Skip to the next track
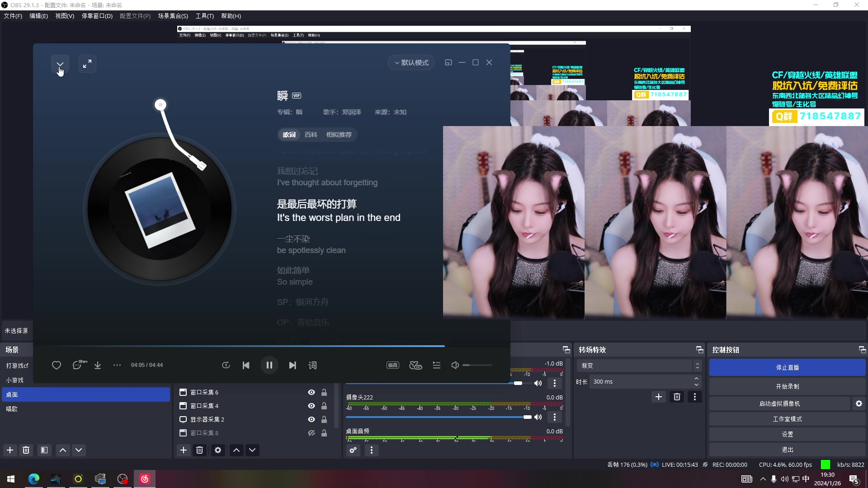The width and height of the screenshot is (868, 488). (x=292, y=365)
